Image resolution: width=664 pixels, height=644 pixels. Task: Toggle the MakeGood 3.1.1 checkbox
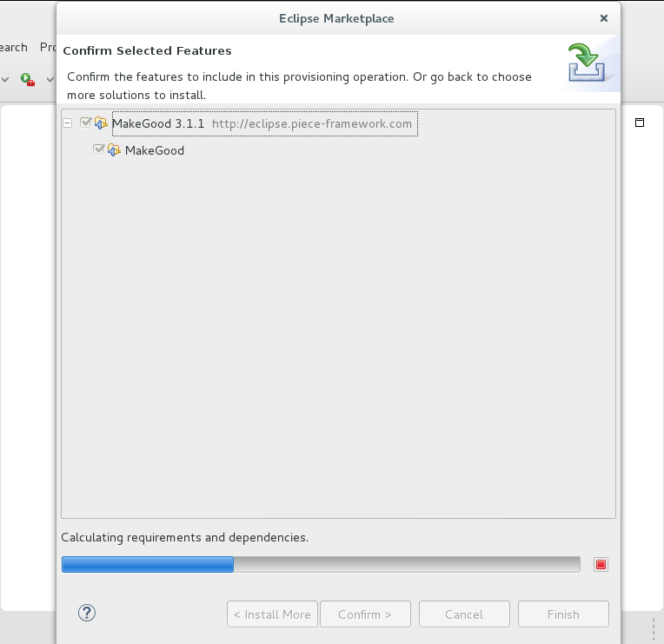(x=85, y=123)
